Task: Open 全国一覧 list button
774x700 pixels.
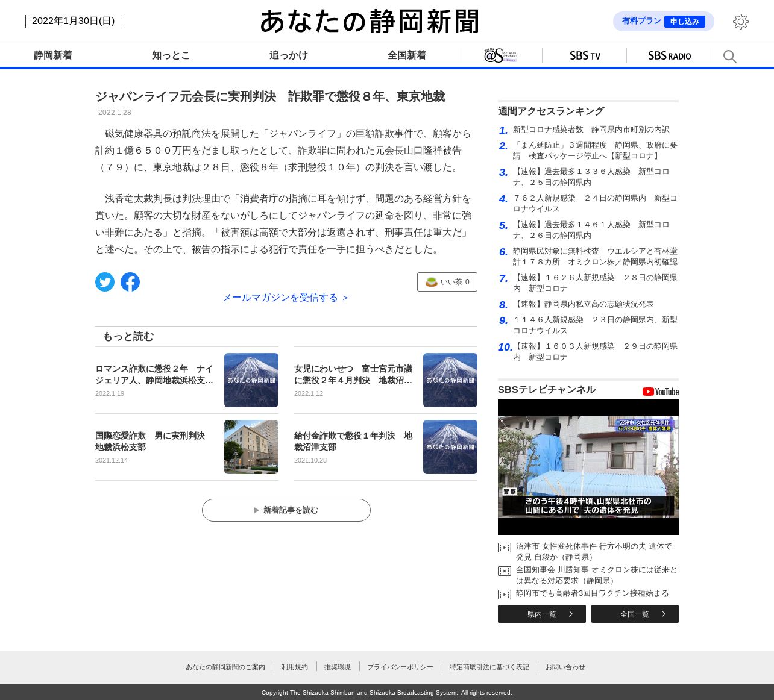Action: pos(635,614)
